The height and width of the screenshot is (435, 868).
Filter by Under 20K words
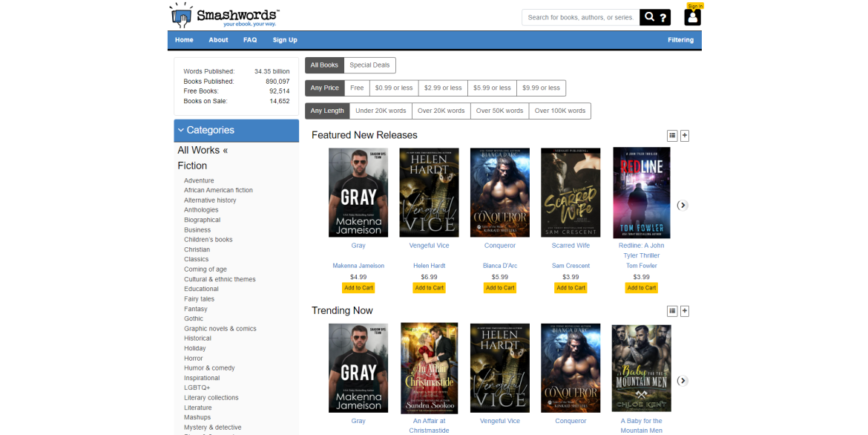381,111
